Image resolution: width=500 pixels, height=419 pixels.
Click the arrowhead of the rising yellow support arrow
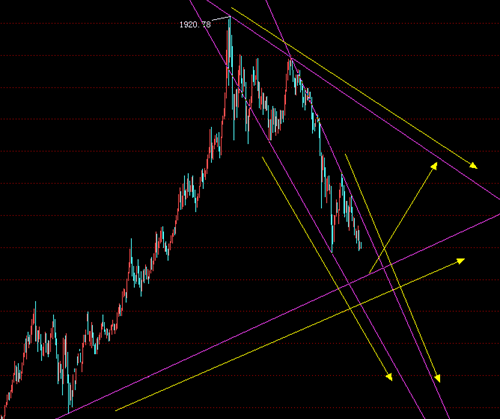coord(460,261)
